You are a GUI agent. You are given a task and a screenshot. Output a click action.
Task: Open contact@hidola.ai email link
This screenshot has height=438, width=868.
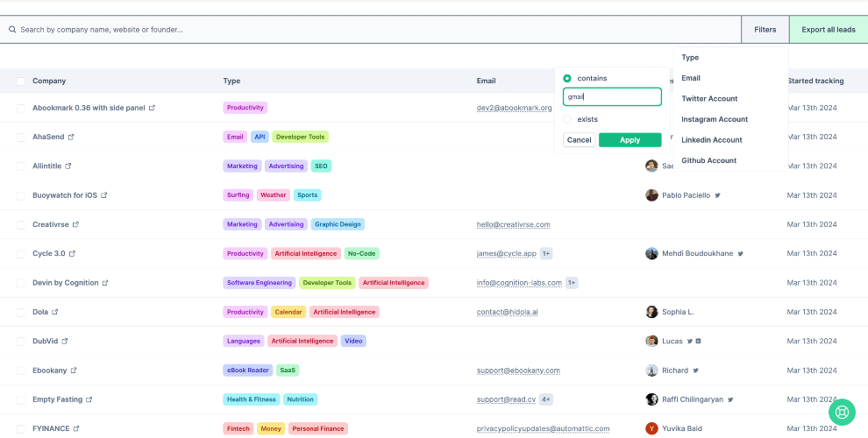[x=507, y=312]
